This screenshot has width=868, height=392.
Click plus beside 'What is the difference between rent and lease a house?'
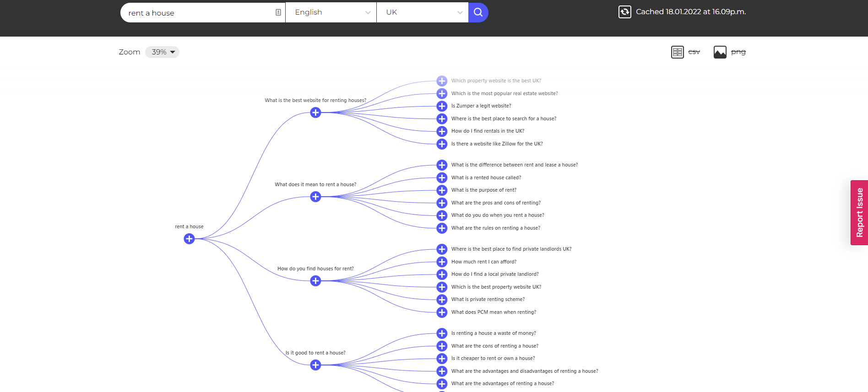(442, 165)
